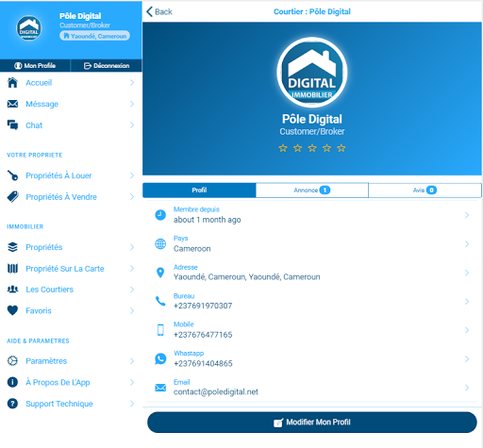Open Méssage menu item

click(71, 104)
